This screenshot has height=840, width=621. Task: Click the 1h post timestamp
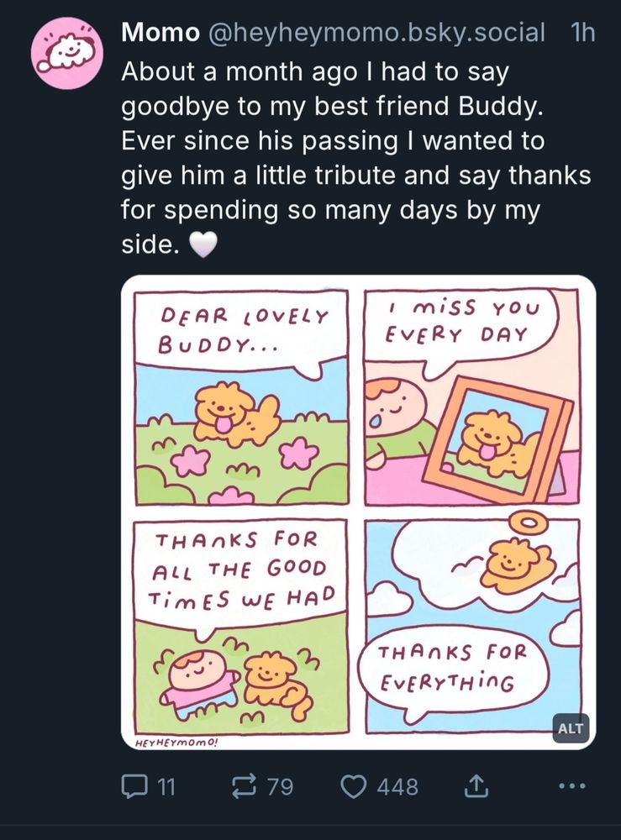point(582,33)
